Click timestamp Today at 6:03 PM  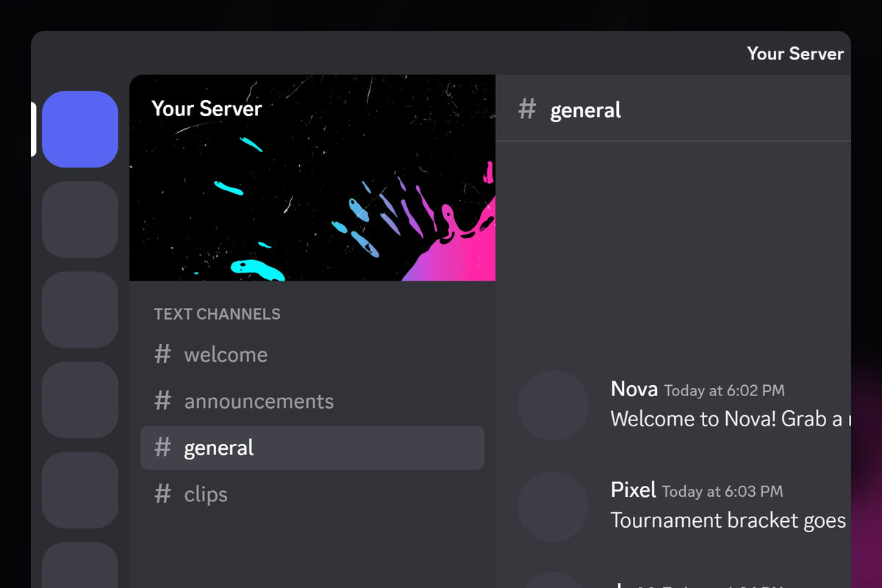tap(723, 491)
